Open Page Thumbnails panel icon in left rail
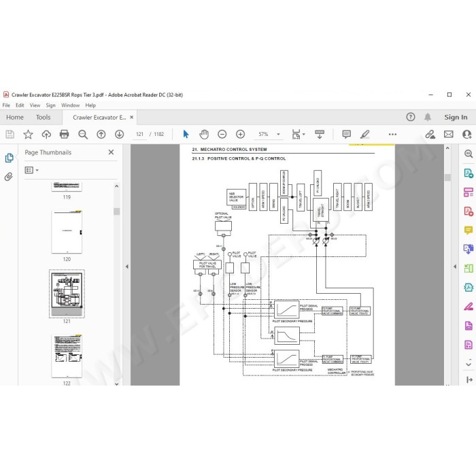Screen dimensions: 476x476 pos(9,158)
